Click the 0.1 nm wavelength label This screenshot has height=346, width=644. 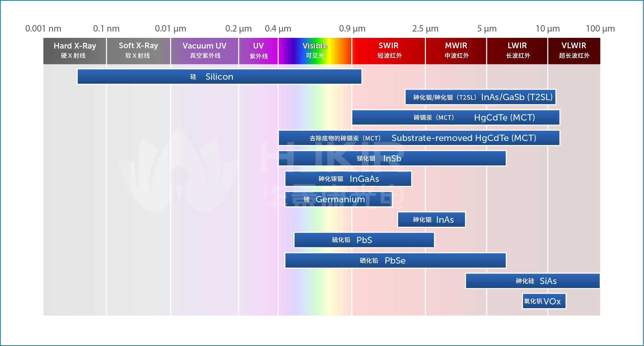106,28
